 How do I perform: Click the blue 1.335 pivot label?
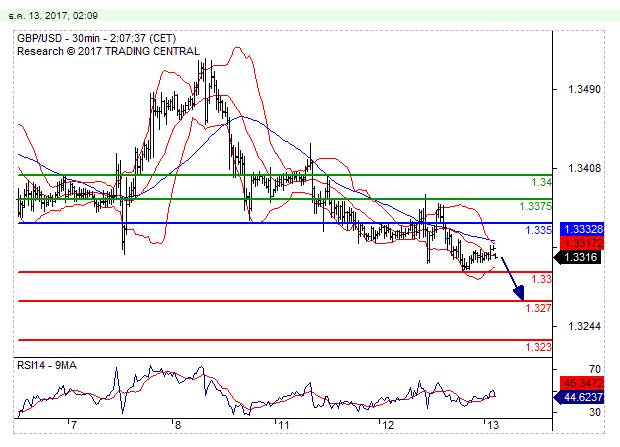click(538, 230)
